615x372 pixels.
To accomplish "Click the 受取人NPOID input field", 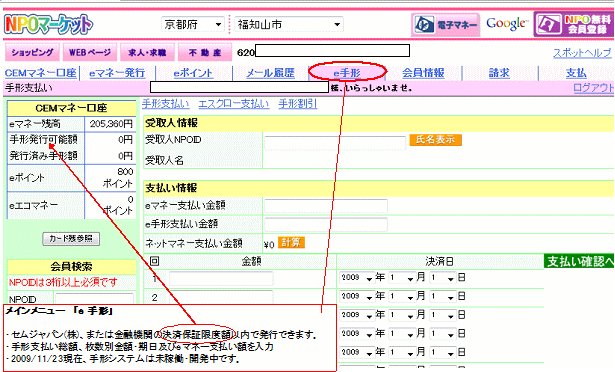I will click(335, 143).
